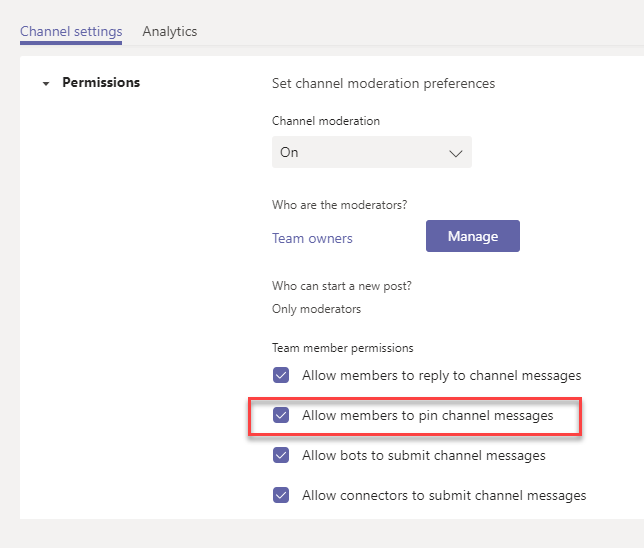644x548 pixels.
Task: Open the Team owners link
Action: click(x=312, y=238)
